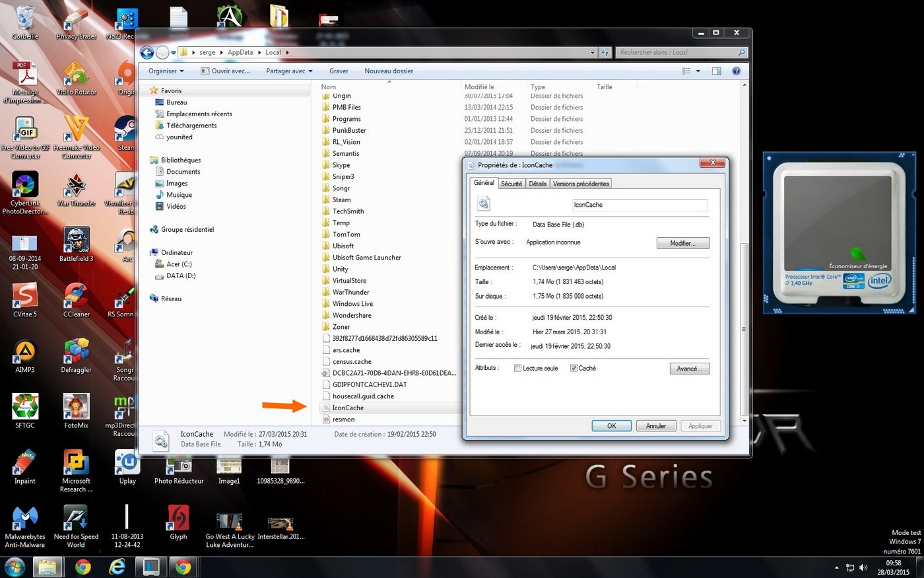Open the Versions précédentes tab
This screenshot has height=578, width=924.
point(581,184)
